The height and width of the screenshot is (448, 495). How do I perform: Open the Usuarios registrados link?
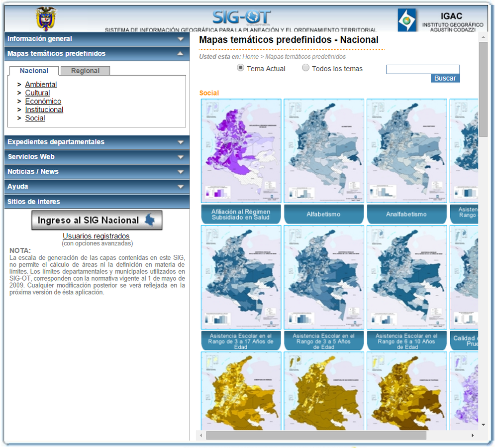tap(96, 236)
